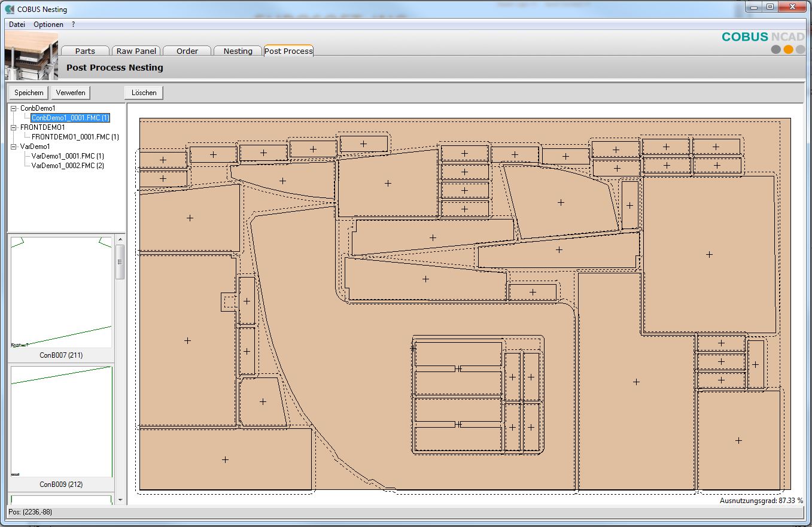Open the Order tab
The width and height of the screenshot is (812, 527).
187,51
